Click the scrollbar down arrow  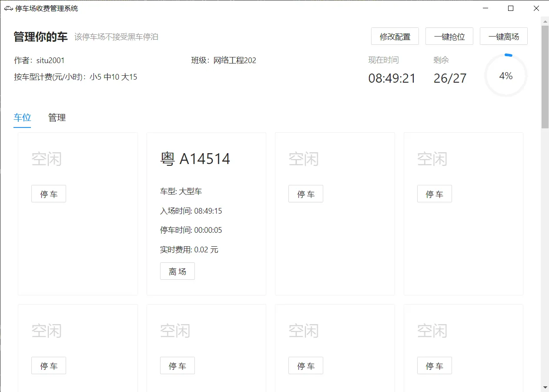[x=545, y=387]
